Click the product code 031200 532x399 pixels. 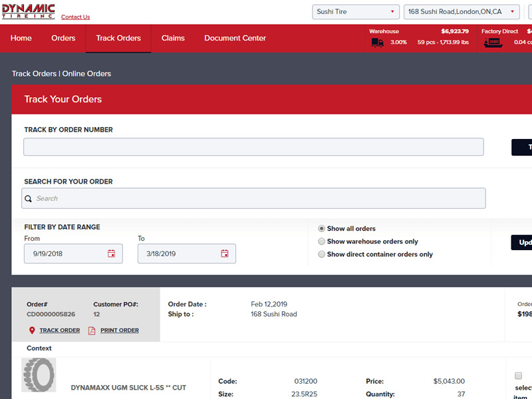coord(306,381)
